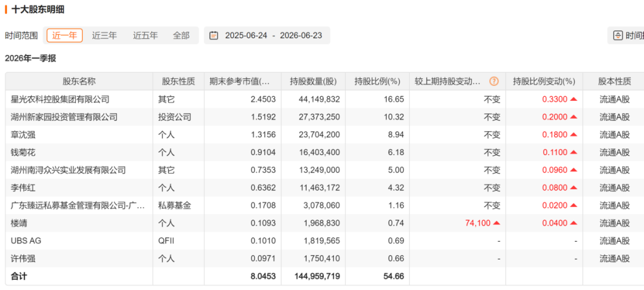Click shareholder 湖州南浔众兴实业发展有限公司
Viewport: 644px width, 290px height.
pos(68,170)
